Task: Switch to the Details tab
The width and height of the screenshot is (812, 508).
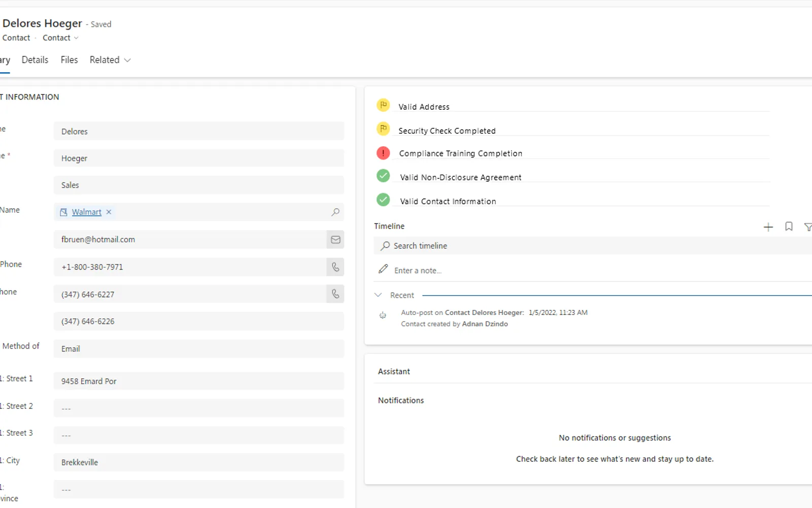Action: click(35, 60)
